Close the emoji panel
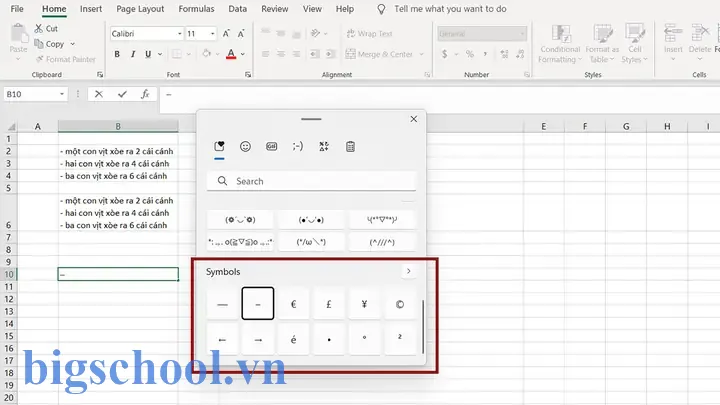 pyautogui.click(x=413, y=119)
